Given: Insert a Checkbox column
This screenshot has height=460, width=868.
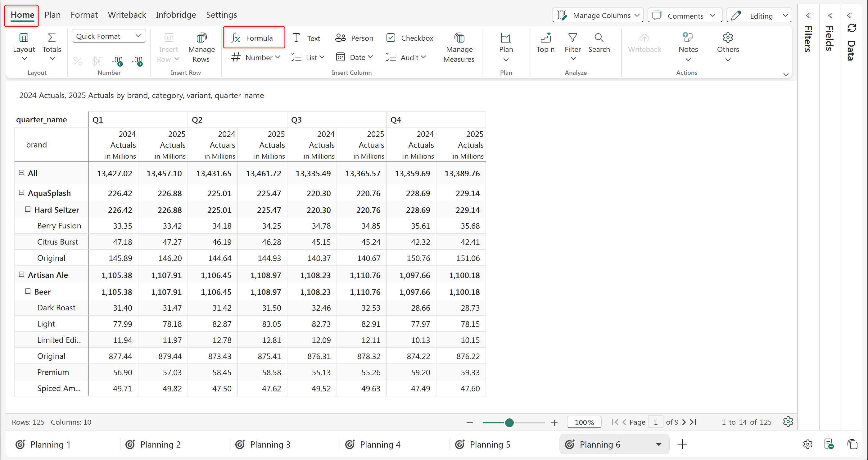Looking at the screenshot, I should tap(409, 38).
